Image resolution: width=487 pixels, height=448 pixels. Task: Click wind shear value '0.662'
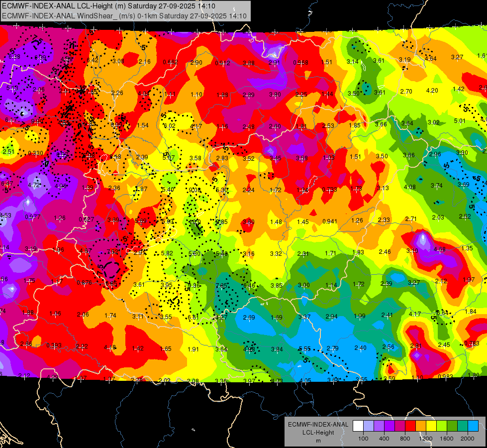coord(170,62)
